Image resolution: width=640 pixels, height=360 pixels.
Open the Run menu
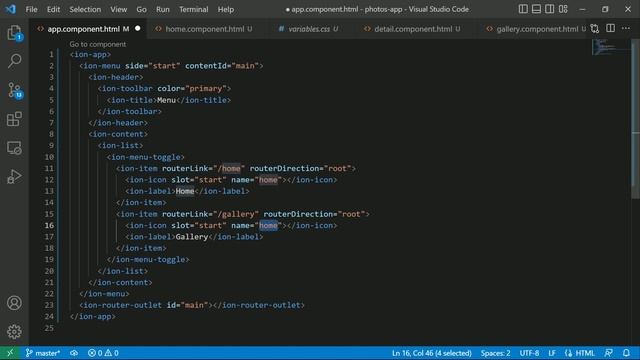162,9
